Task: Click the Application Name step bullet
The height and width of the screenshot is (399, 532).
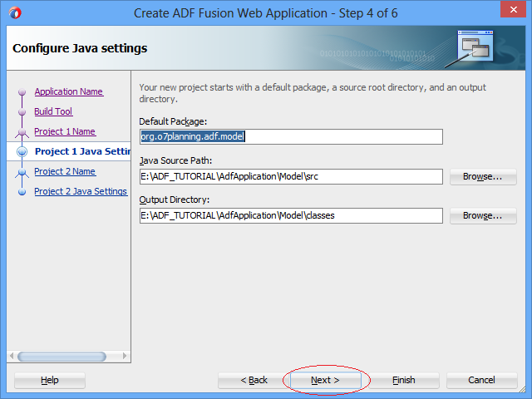Action: tap(22, 92)
